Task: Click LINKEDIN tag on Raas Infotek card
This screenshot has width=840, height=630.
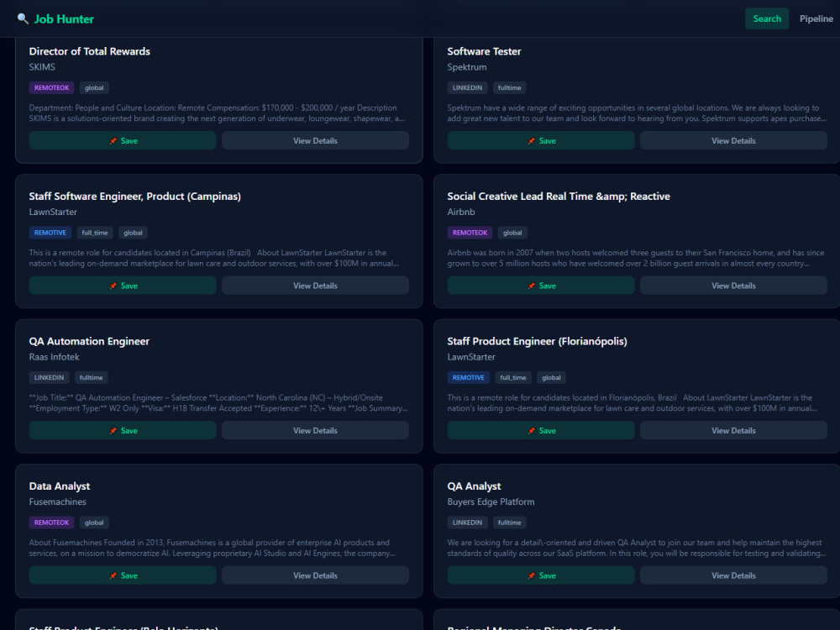Action: pyautogui.click(x=49, y=378)
